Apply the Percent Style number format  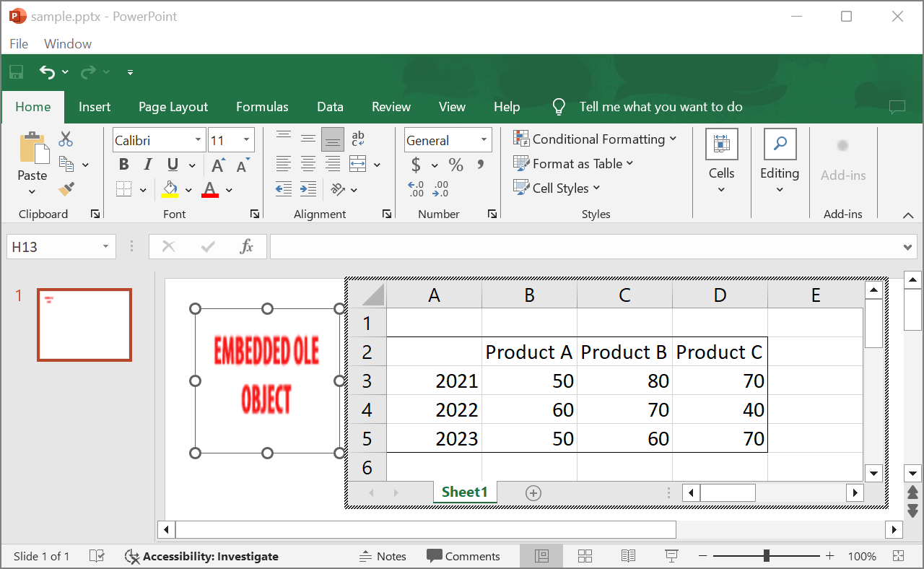(456, 164)
